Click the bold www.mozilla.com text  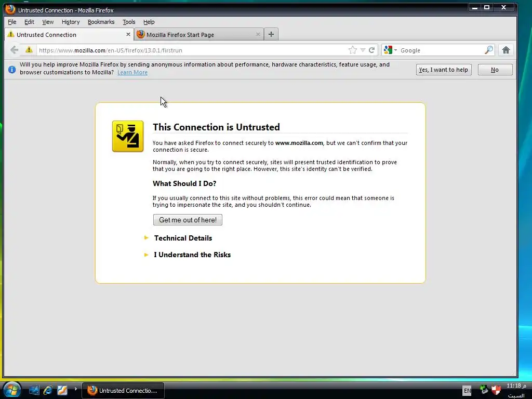[299, 143]
